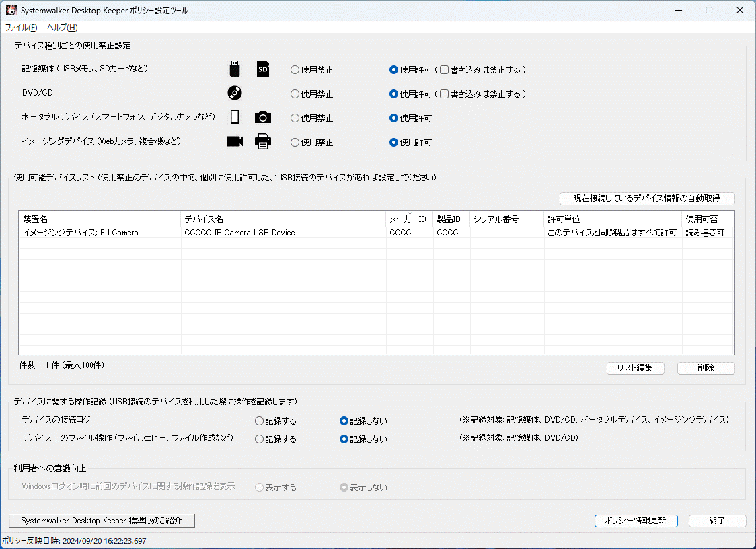Maximize the policy tool window
The image size is (756, 549).
point(709,10)
